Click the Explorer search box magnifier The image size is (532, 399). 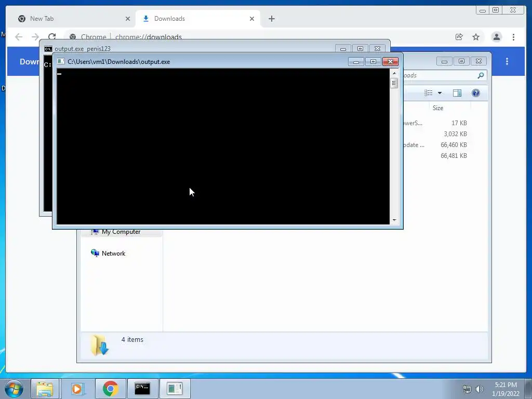[481, 75]
